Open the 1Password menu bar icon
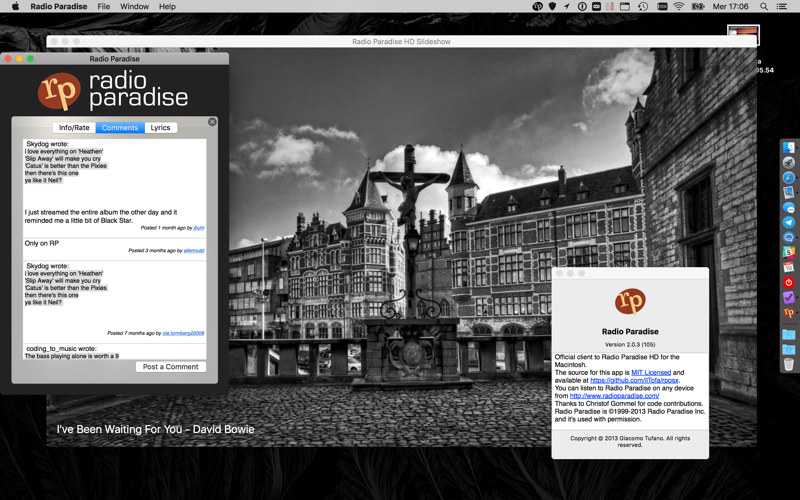This screenshot has width=800, height=500. (x=582, y=6)
